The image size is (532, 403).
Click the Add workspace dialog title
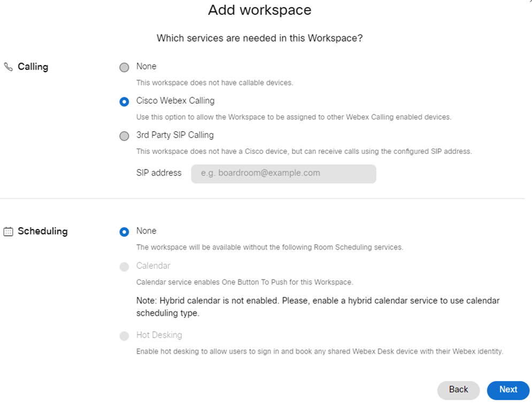click(259, 10)
